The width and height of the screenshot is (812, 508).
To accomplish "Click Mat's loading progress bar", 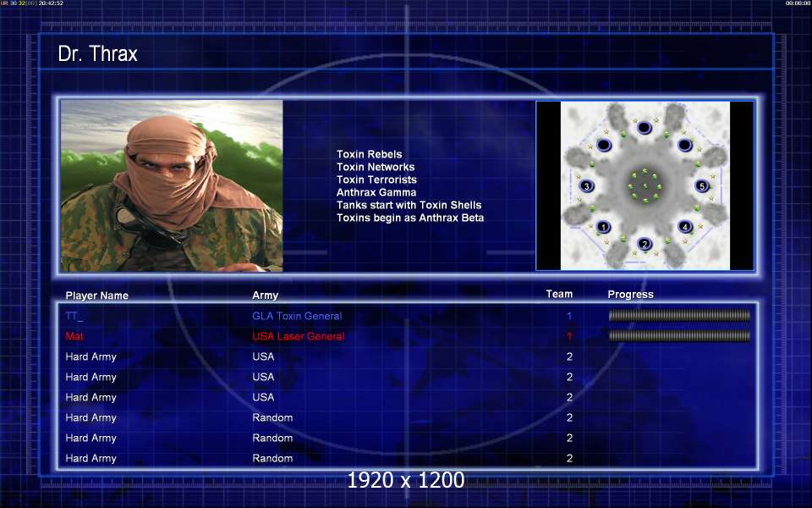I will 679,336.
